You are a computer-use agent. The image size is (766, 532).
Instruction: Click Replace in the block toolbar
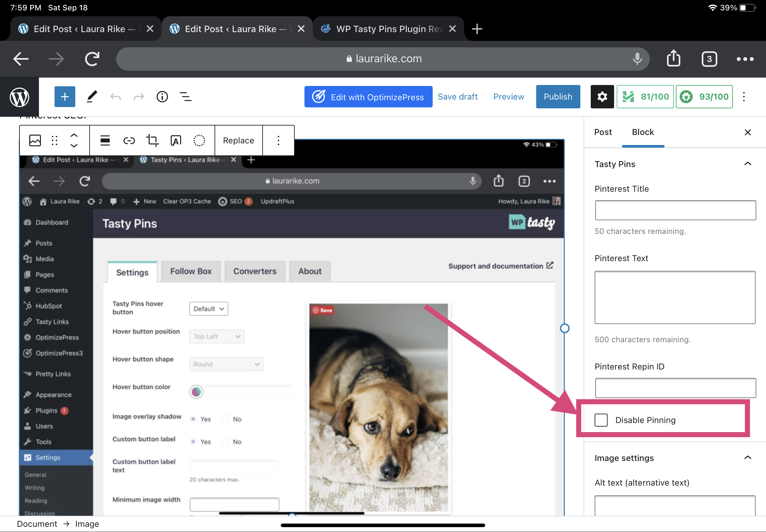point(239,140)
